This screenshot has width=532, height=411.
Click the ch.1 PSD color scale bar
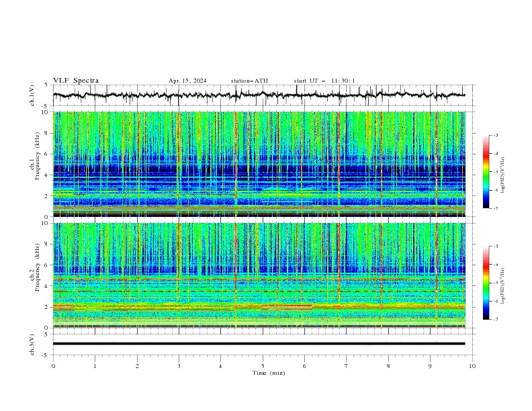point(486,171)
